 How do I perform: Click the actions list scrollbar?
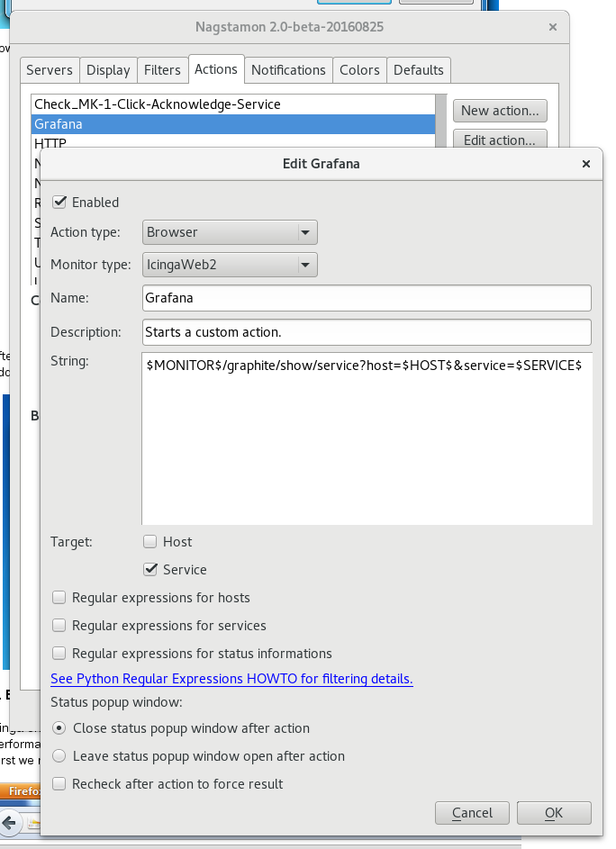pos(441,121)
